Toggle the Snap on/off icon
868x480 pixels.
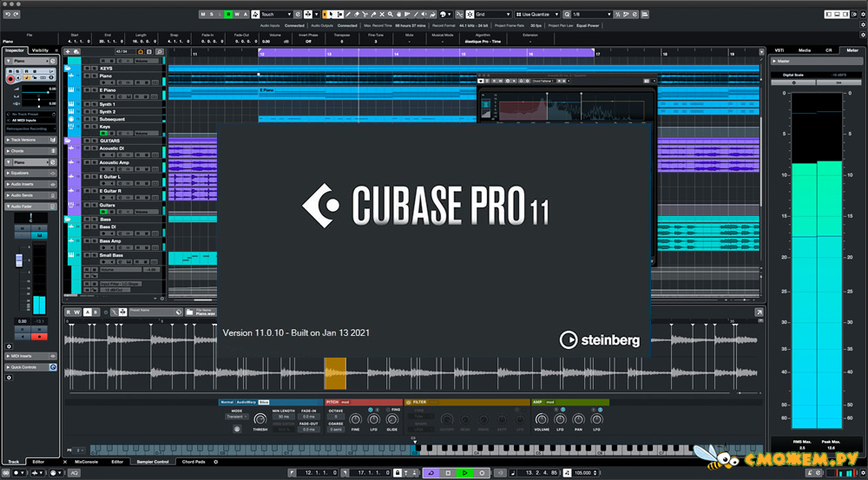click(x=470, y=14)
